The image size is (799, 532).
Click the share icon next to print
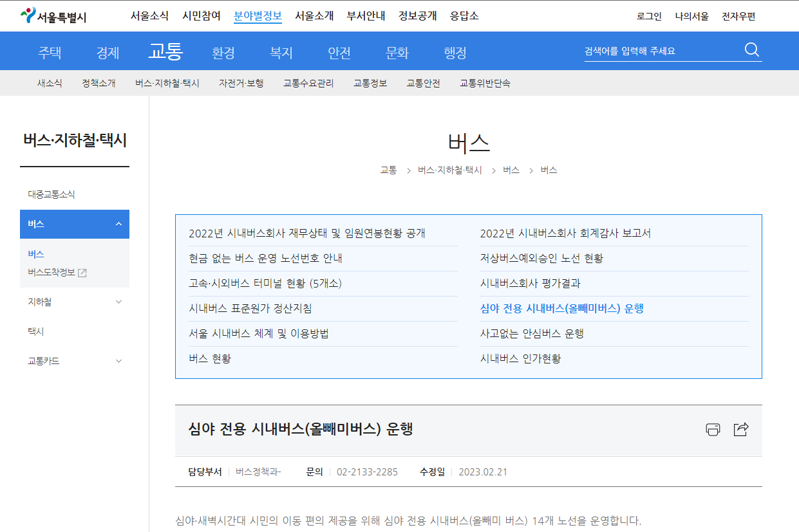point(741,429)
